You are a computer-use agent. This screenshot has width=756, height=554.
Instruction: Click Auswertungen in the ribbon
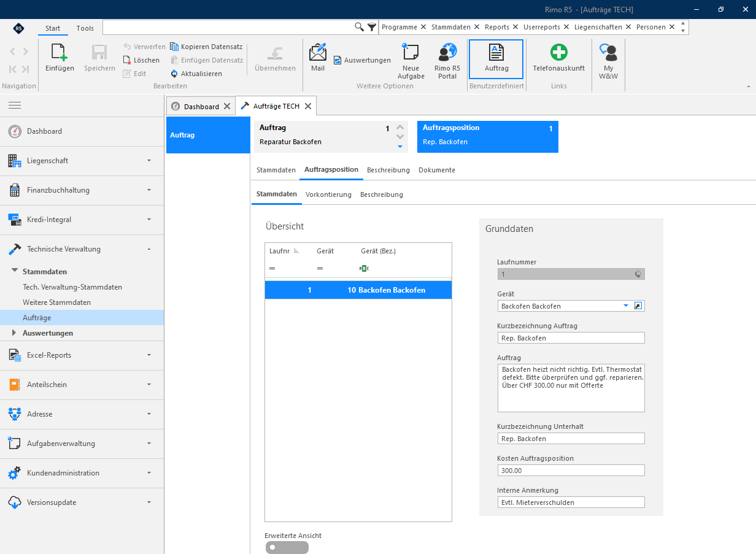pos(362,60)
